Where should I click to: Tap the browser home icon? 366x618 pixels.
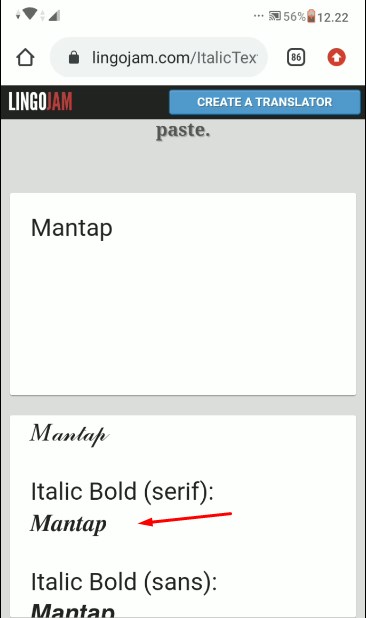point(25,58)
